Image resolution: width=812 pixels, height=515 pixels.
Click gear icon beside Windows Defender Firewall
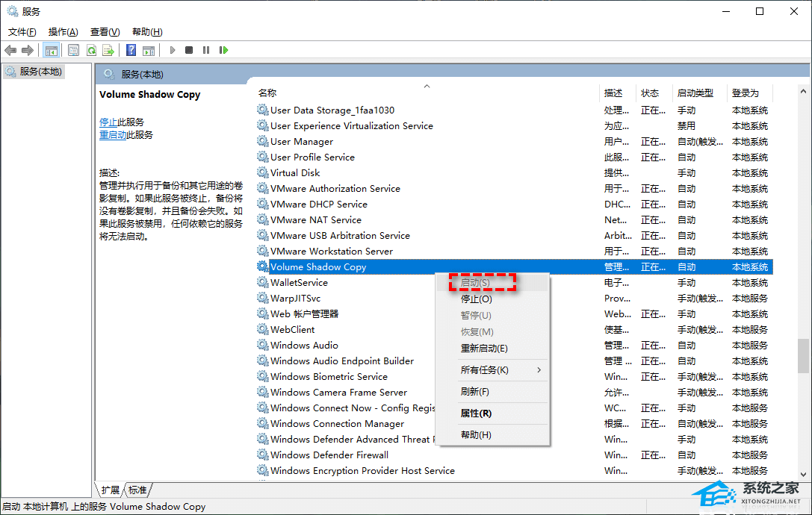262,455
